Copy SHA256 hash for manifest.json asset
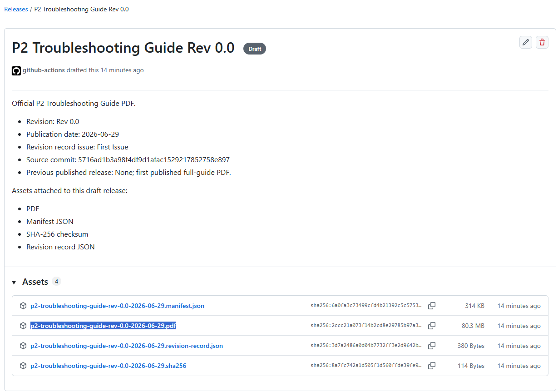The height and width of the screenshot is (392, 558). (432, 306)
